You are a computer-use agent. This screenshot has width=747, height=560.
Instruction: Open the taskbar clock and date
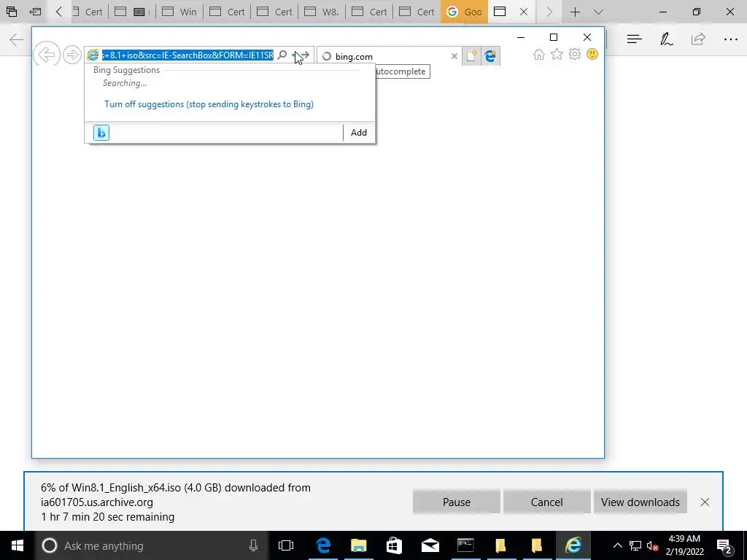pyautogui.click(x=684, y=545)
